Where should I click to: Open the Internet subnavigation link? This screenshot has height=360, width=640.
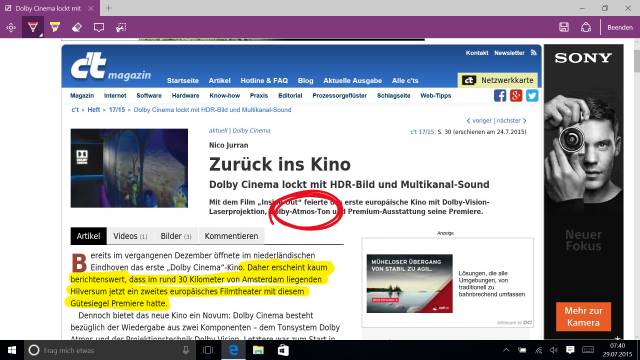coord(115,96)
